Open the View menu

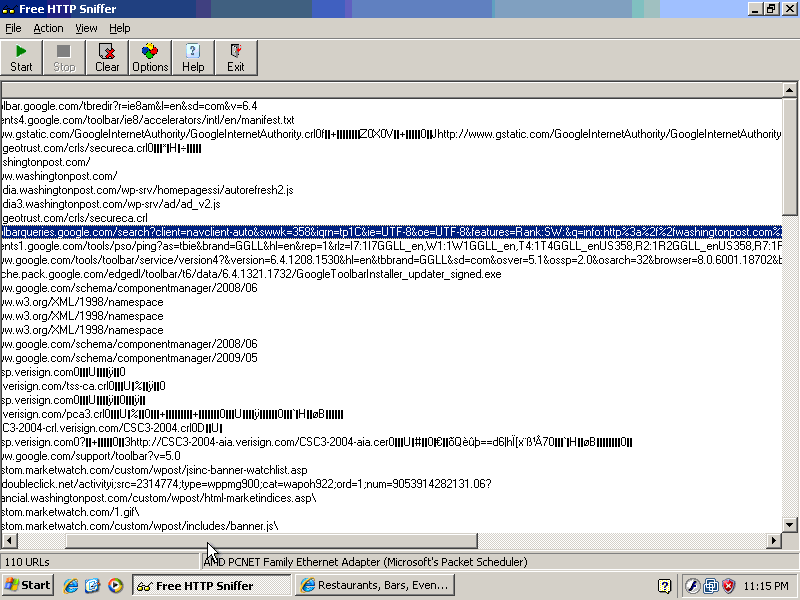[86, 29]
